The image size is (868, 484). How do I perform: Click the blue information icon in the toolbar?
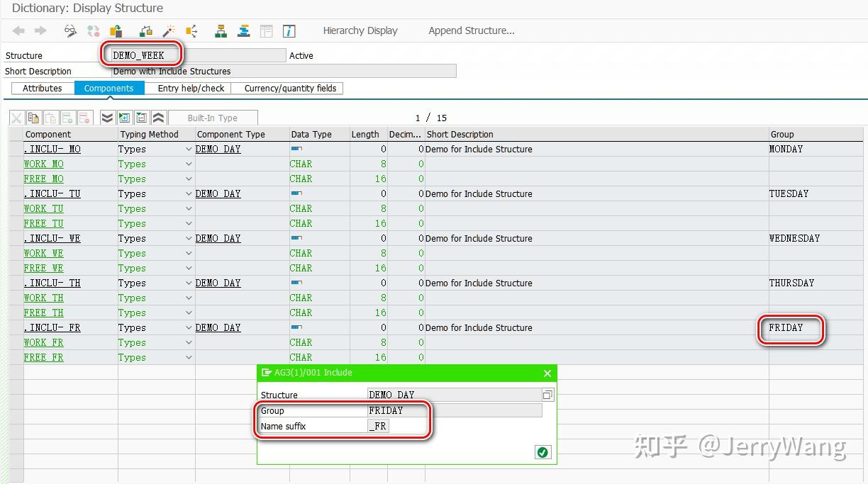pos(288,30)
